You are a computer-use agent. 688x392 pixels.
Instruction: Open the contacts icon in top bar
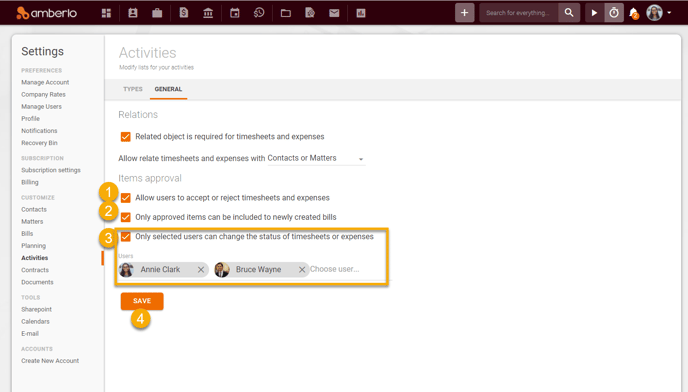(133, 13)
